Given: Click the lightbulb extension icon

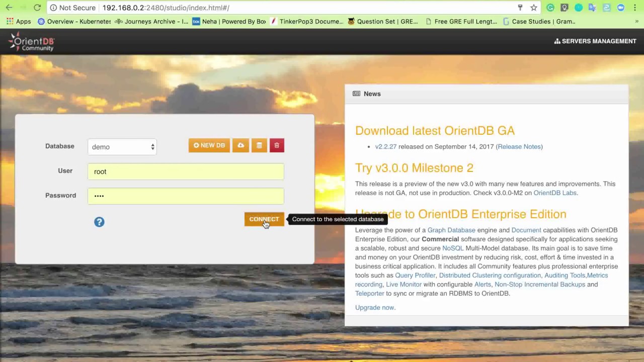Looking at the screenshot, I should coord(565,8).
